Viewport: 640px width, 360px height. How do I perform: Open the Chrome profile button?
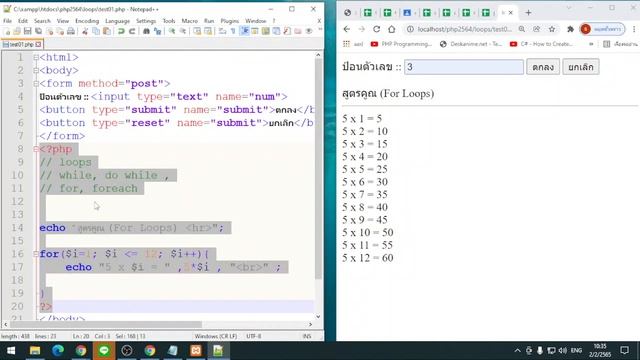click(x=602, y=29)
